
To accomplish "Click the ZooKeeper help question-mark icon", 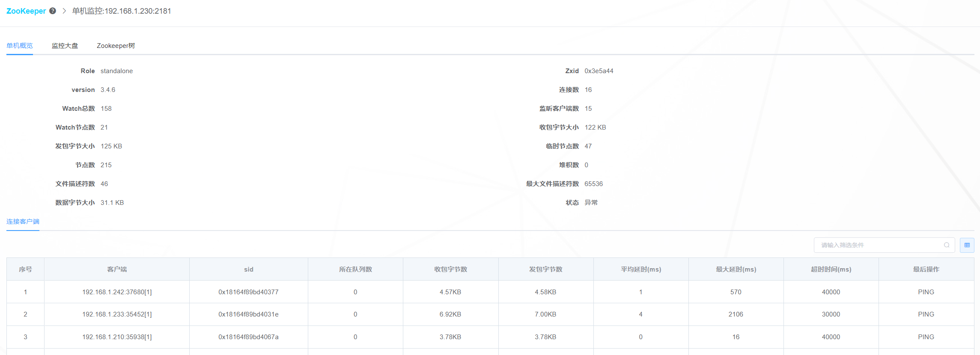I will (x=53, y=11).
